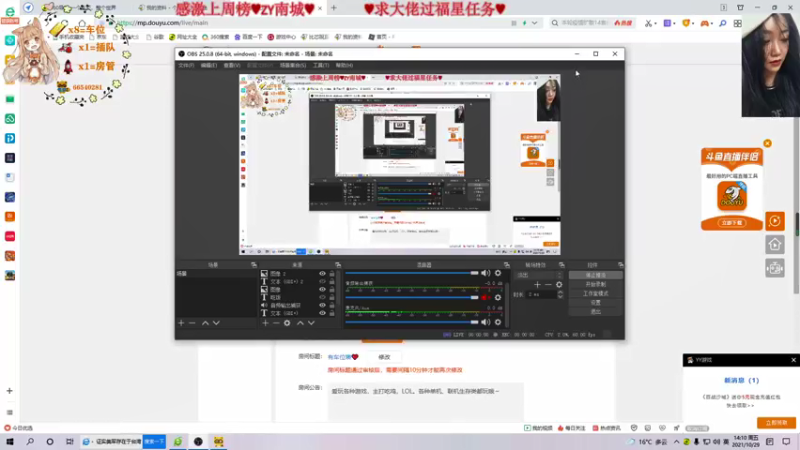Add a new source with the plus icon in the OBS Sources panel

[265, 323]
